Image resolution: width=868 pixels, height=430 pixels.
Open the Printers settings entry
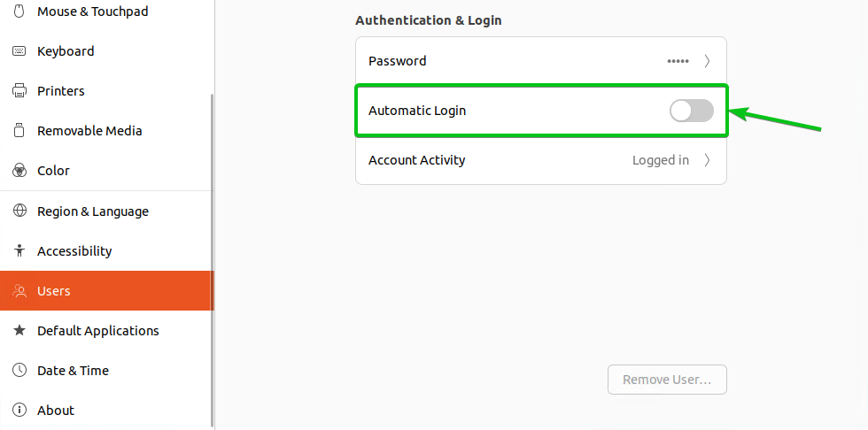click(x=107, y=90)
